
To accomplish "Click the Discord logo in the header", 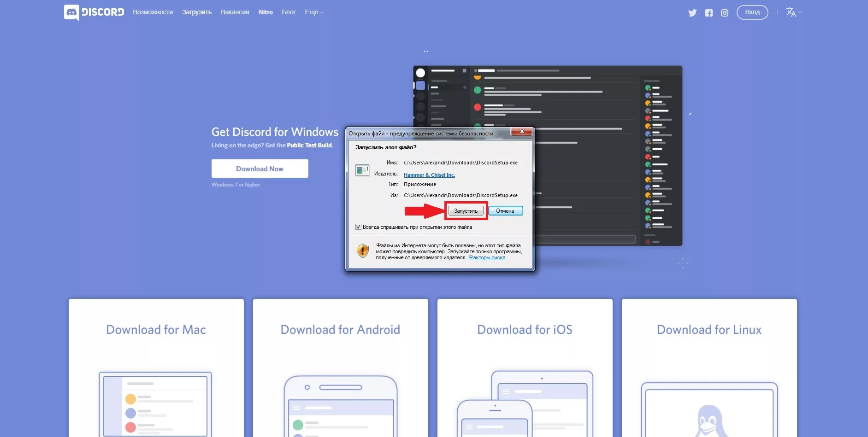I will coord(94,12).
